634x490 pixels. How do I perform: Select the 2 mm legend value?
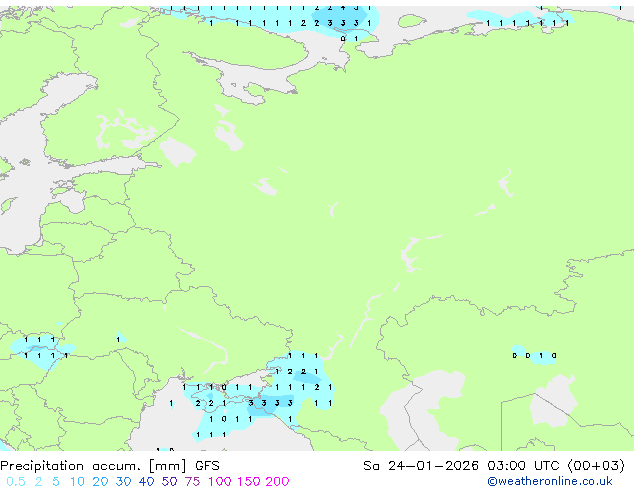coord(38,482)
